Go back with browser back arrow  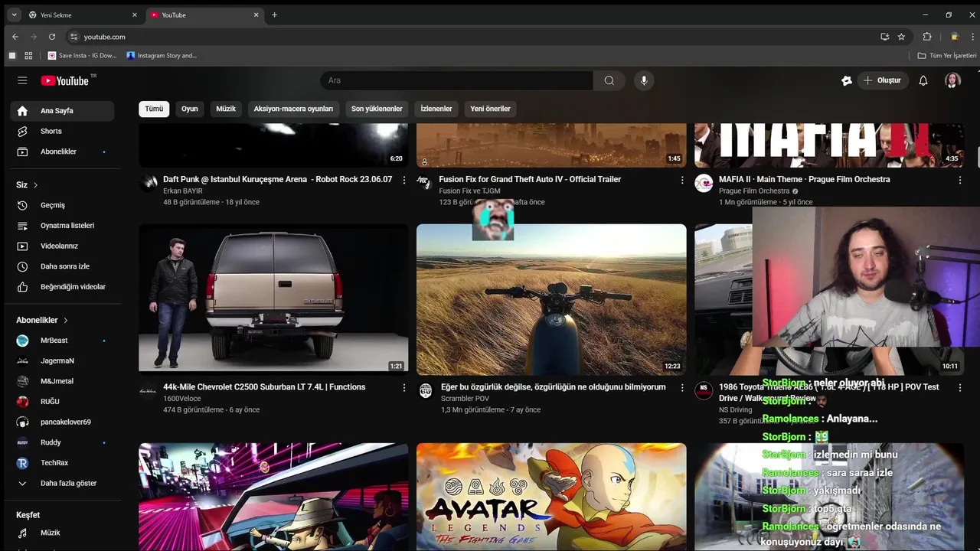[x=15, y=37]
